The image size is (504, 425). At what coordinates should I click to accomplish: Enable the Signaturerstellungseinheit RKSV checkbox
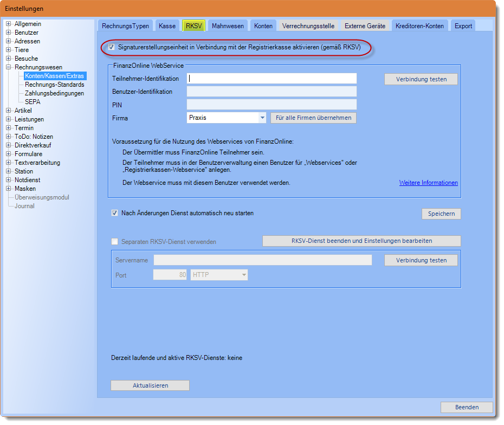(112, 48)
